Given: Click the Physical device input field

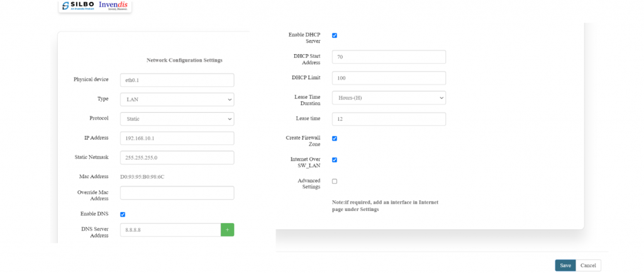Looking at the screenshot, I should pyautogui.click(x=177, y=80).
